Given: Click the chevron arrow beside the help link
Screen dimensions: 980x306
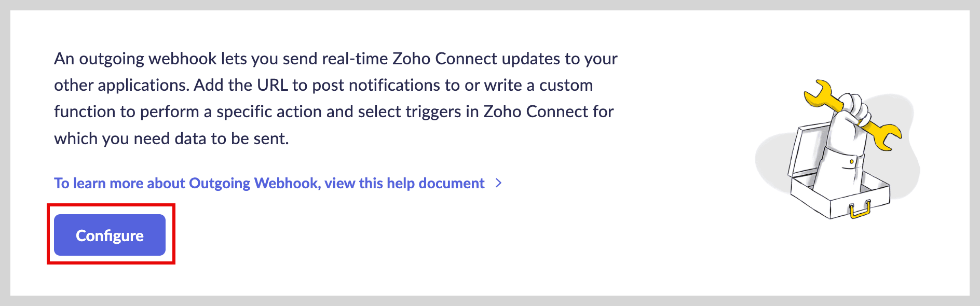Looking at the screenshot, I should [x=498, y=183].
